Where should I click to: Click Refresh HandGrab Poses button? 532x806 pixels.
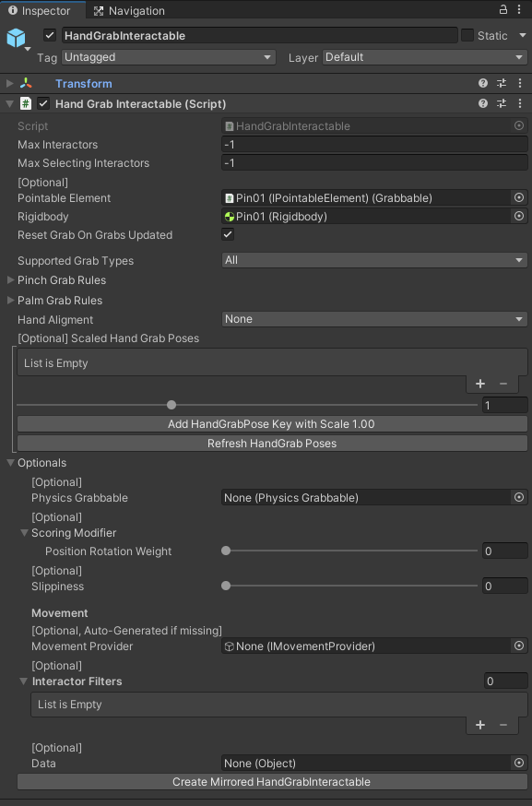[x=272, y=444]
